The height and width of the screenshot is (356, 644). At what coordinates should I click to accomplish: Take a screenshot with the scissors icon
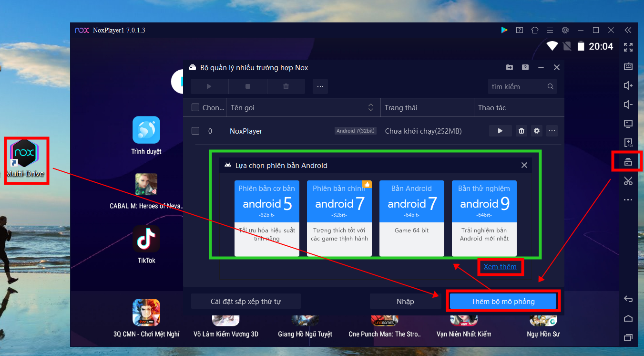pyautogui.click(x=628, y=181)
